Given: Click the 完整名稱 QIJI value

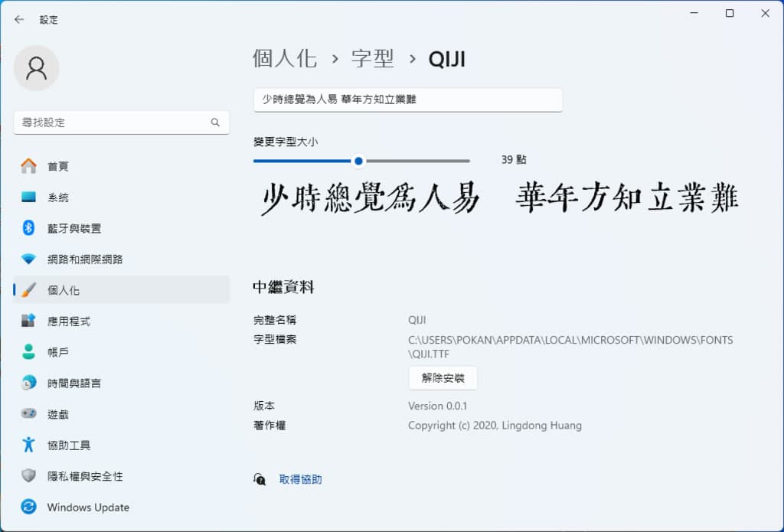Looking at the screenshot, I should (417, 320).
